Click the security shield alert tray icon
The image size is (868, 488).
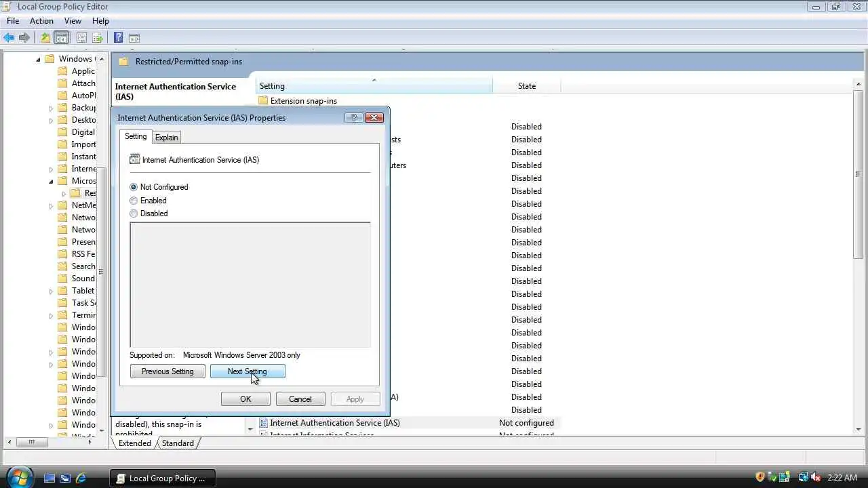click(x=760, y=477)
